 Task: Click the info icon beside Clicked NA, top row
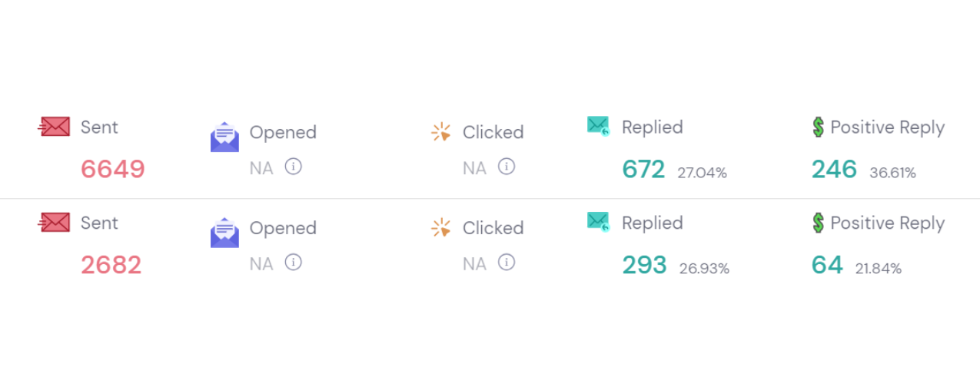tap(506, 166)
